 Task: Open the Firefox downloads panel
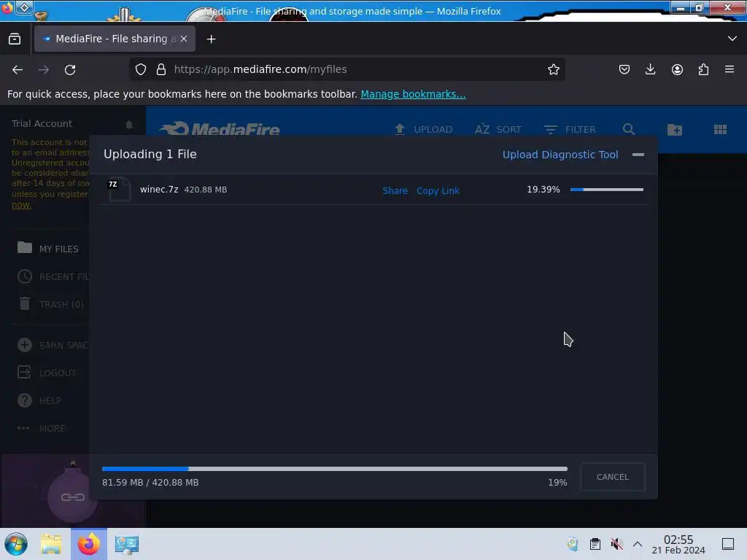point(650,69)
